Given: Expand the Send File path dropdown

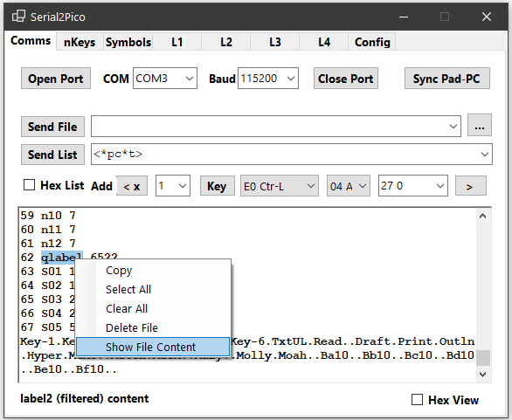Looking at the screenshot, I should coord(453,127).
